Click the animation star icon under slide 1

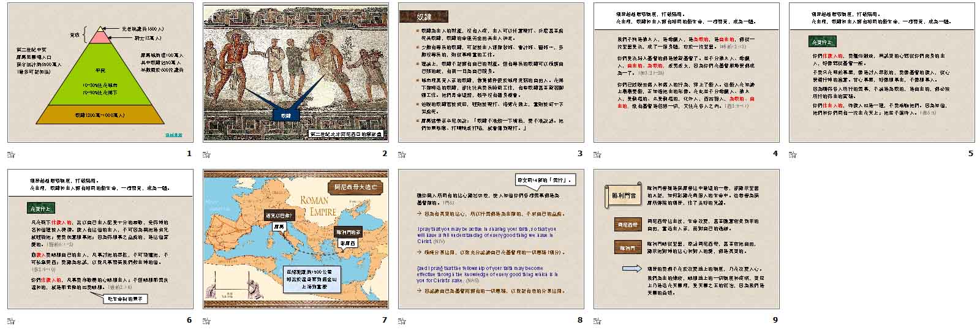[11, 154]
